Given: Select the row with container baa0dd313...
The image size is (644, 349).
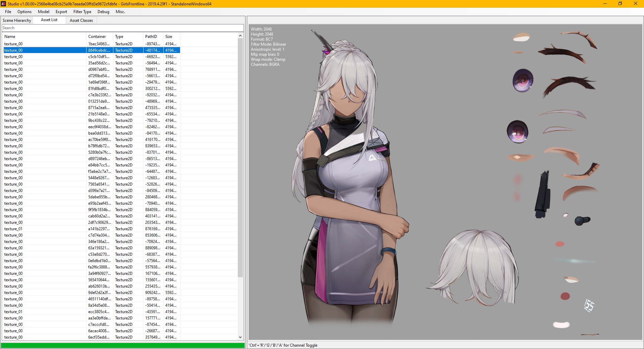Looking at the screenshot, I should point(92,133).
